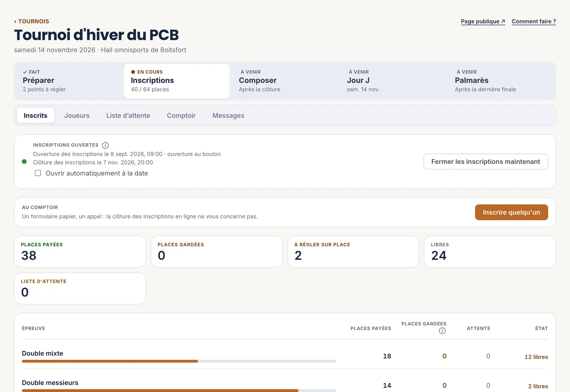Open the Composer step

[x=285, y=81]
